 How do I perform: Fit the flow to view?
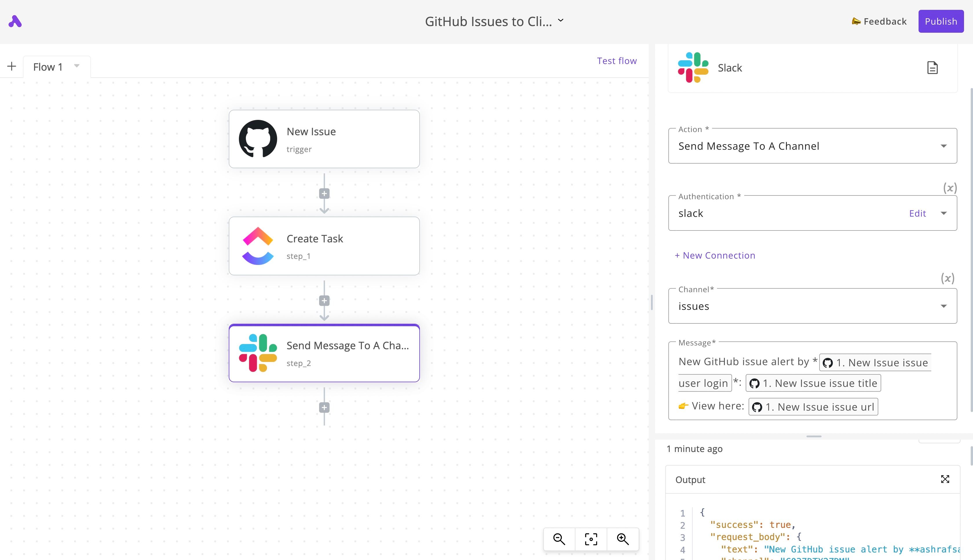pyautogui.click(x=591, y=539)
